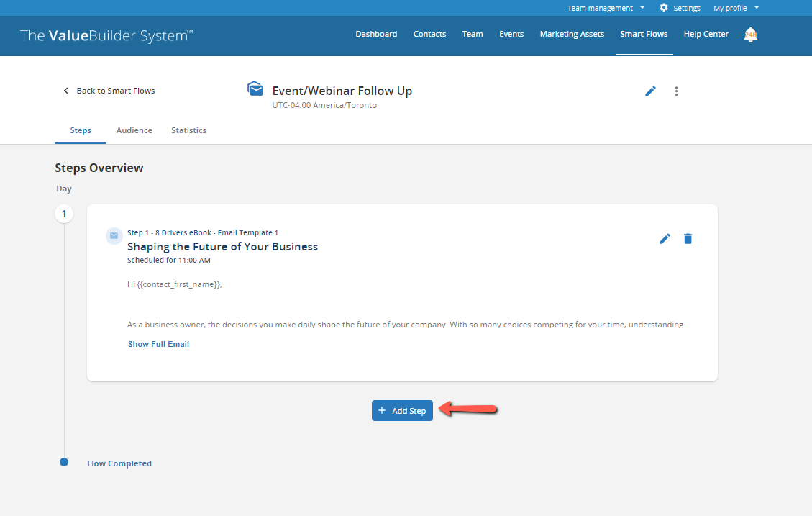Edit the Event/Webinar Follow Up flow name pencil
Screen dimensions: 812x516
(x=650, y=91)
